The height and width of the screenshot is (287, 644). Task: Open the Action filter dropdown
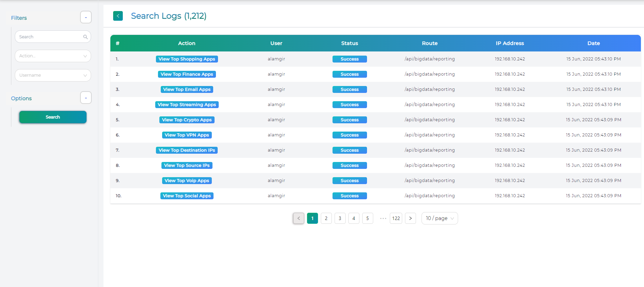[x=53, y=56]
